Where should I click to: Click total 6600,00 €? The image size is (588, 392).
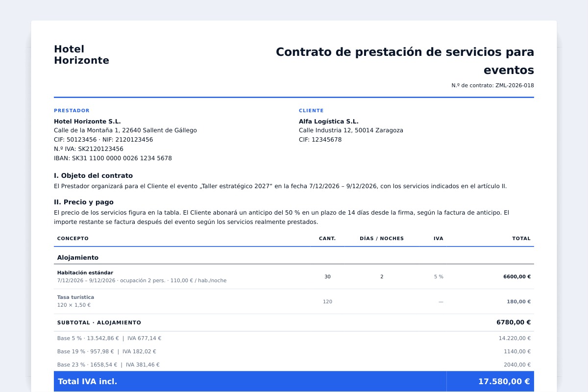pyautogui.click(x=517, y=277)
